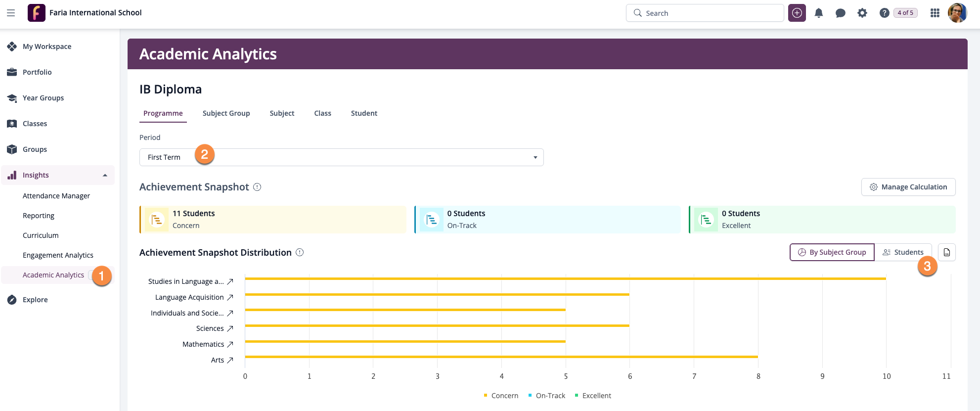The height and width of the screenshot is (411, 980).
Task: Click the purple quick add plus icon
Action: coord(797,13)
